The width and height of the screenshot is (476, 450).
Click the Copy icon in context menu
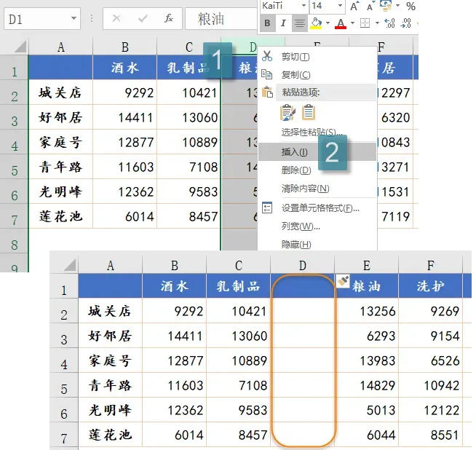(x=267, y=75)
